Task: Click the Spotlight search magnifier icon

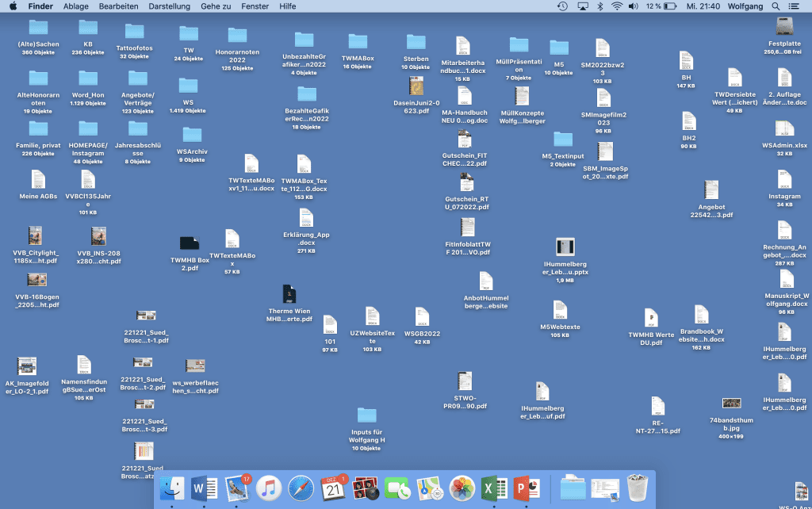Action: click(775, 6)
